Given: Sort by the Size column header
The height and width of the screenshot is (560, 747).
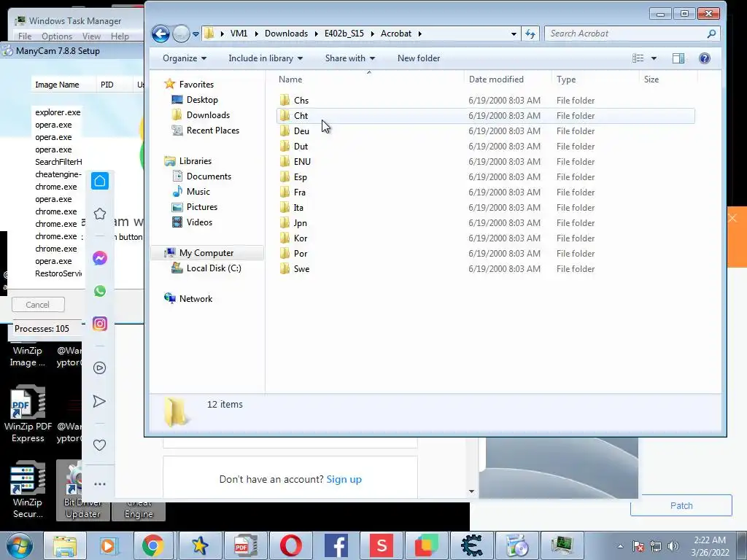Looking at the screenshot, I should coord(668,79).
